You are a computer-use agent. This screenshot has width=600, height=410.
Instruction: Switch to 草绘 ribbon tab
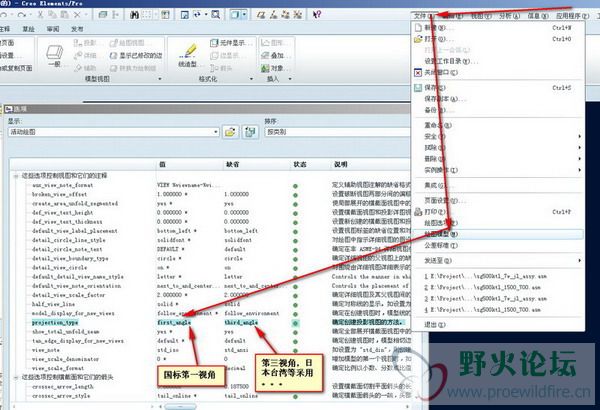tap(28, 29)
